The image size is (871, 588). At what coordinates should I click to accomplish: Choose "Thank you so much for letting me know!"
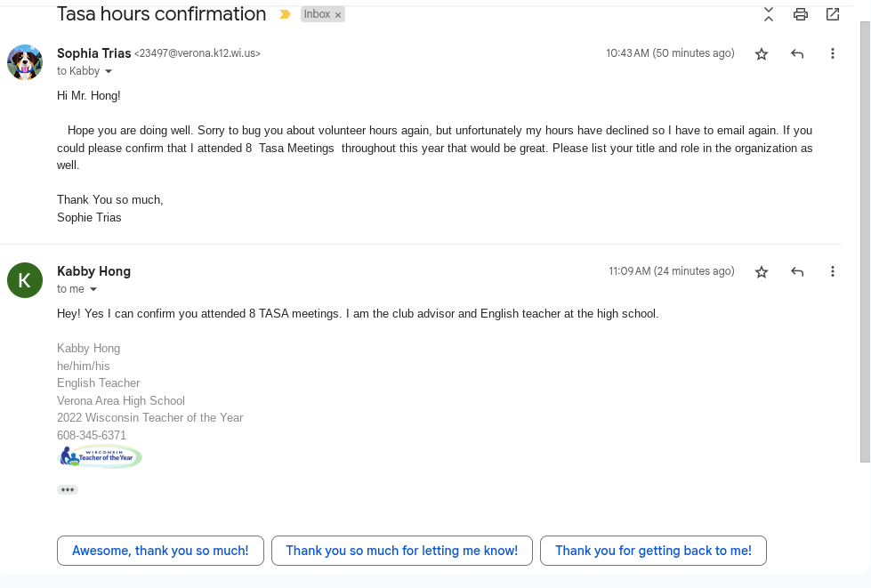pyautogui.click(x=401, y=551)
